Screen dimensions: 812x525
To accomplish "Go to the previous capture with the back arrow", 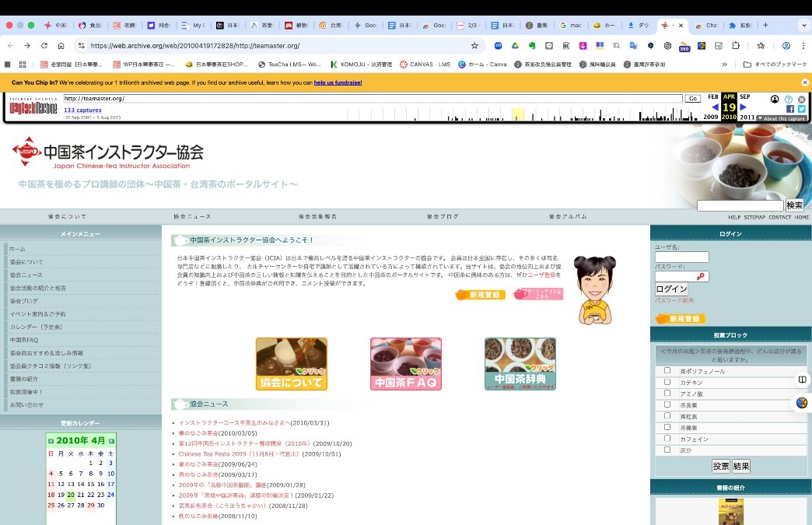I will point(715,107).
